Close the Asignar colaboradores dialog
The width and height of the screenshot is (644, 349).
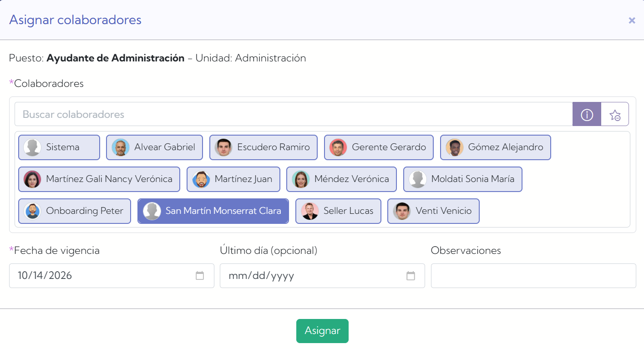[x=632, y=20]
